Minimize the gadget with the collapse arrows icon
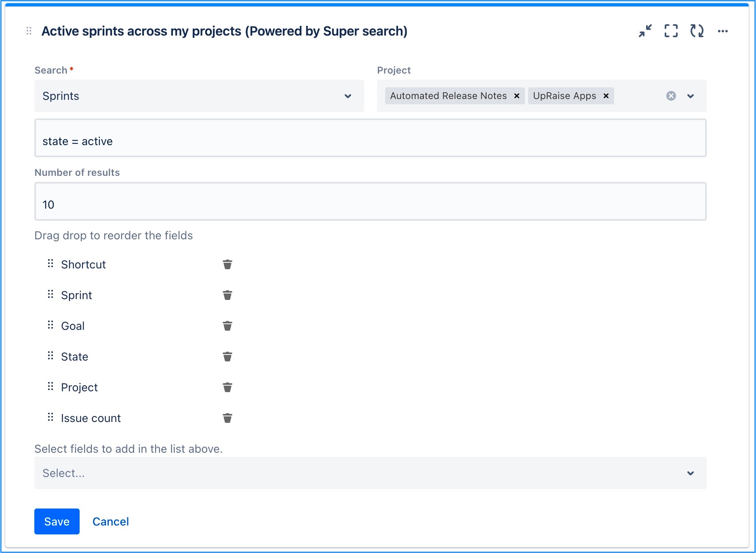The height and width of the screenshot is (553, 756). (x=645, y=31)
